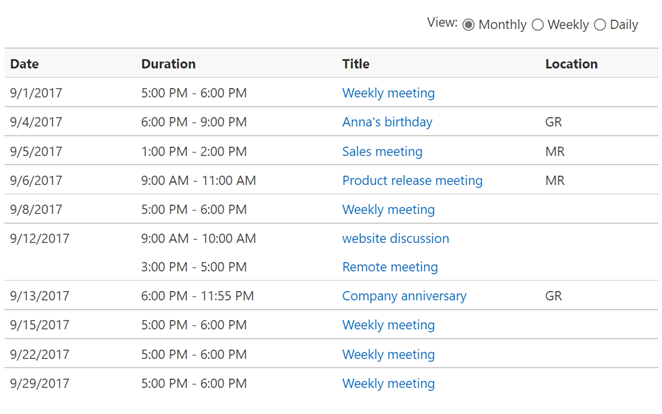The image size is (662, 414).
Task: Open the Company anniversary event
Action: (x=404, y=296)
